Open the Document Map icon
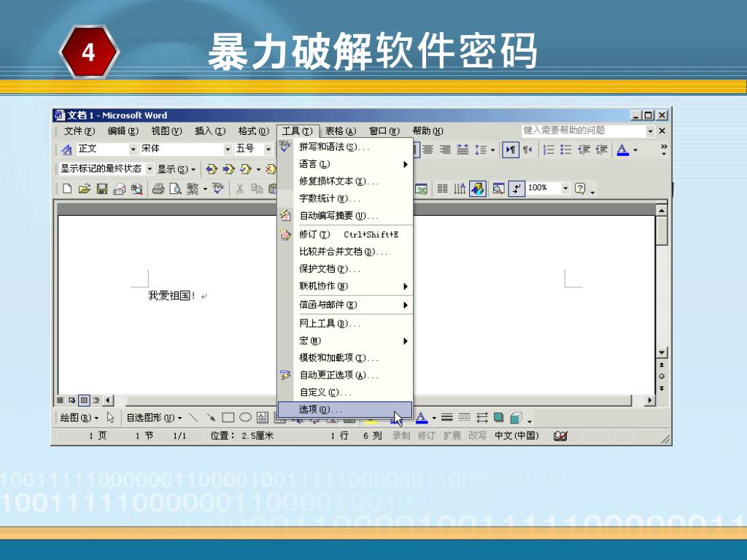This screenshot has width=747, height=560. pos(499,189)
